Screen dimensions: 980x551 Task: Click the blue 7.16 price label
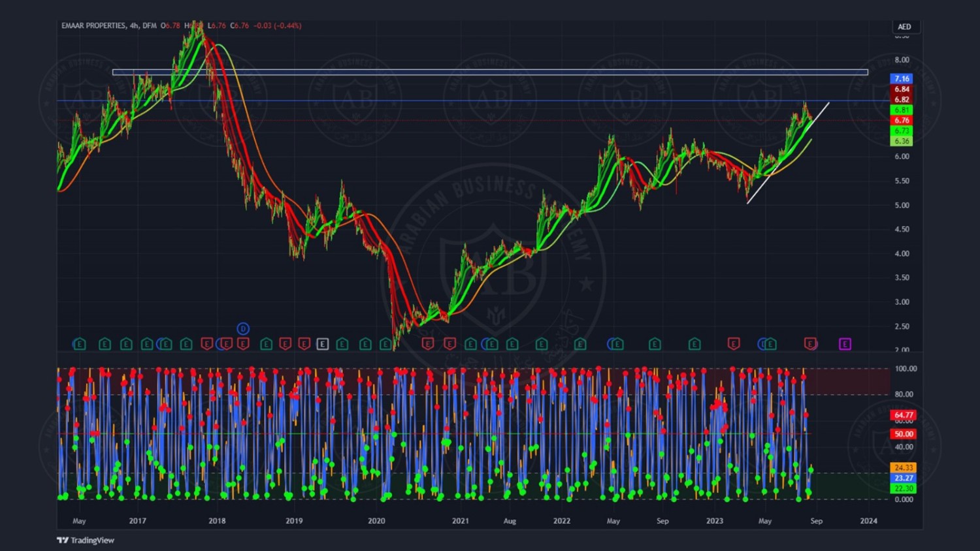point(902,78)
